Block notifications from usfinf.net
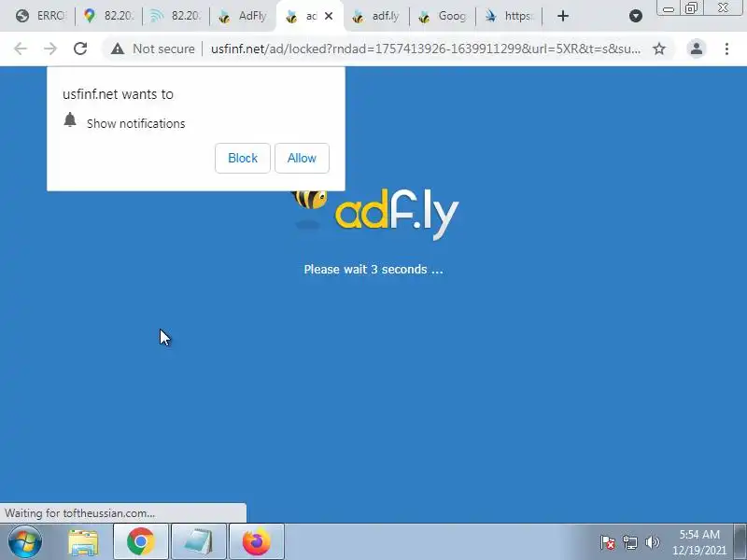 point(243,158)
